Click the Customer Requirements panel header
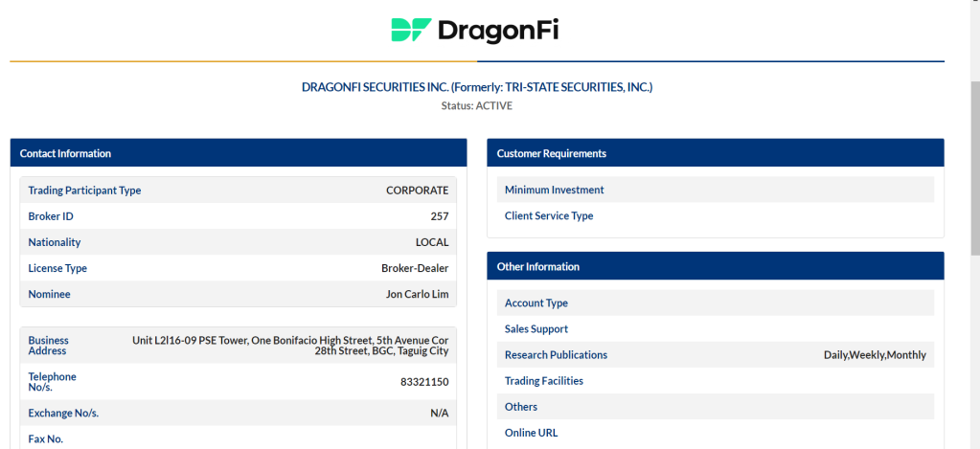Image resolution: width=980 pixels, height=449 pixels. coord(716,153)
